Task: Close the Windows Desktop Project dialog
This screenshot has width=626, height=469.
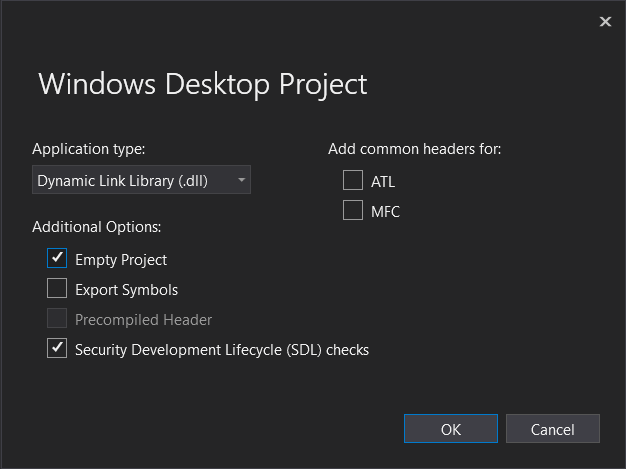Action: [x=605, y=22]
